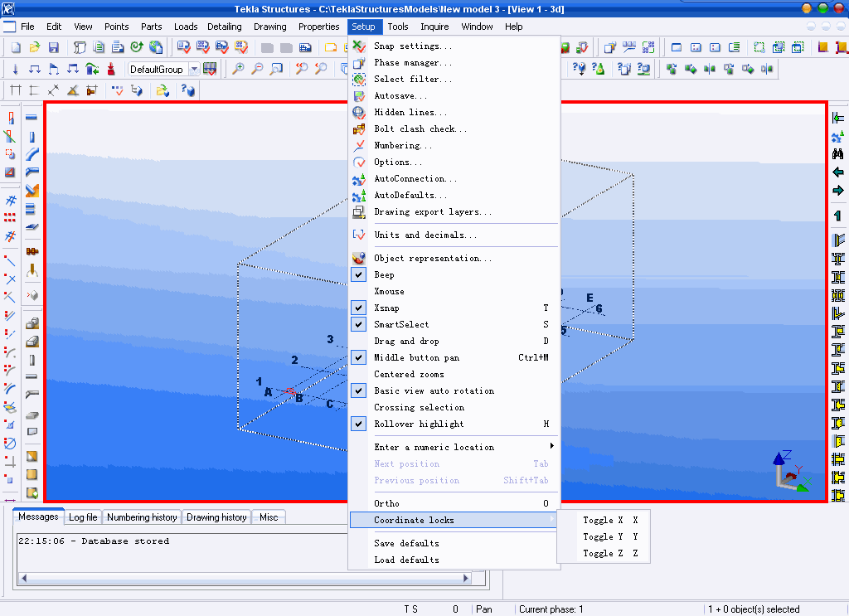
Task: Click the Snap settings icon in menu
Action: [x=358, y=46]
